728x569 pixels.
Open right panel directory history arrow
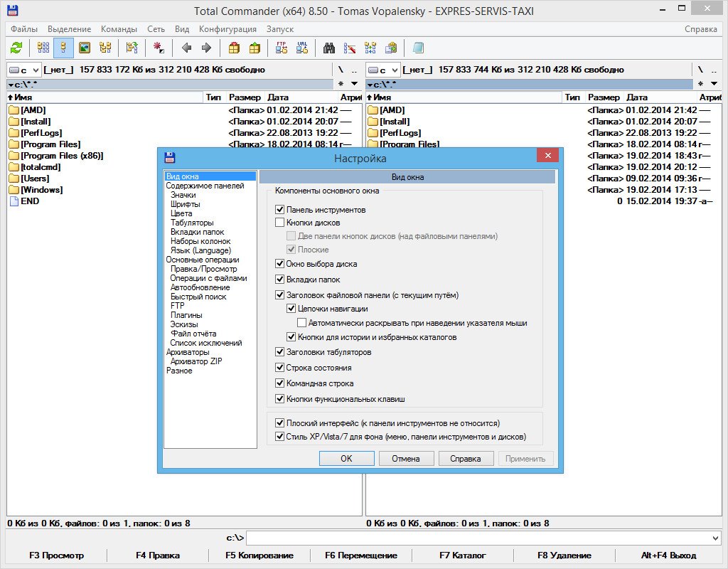714,84
